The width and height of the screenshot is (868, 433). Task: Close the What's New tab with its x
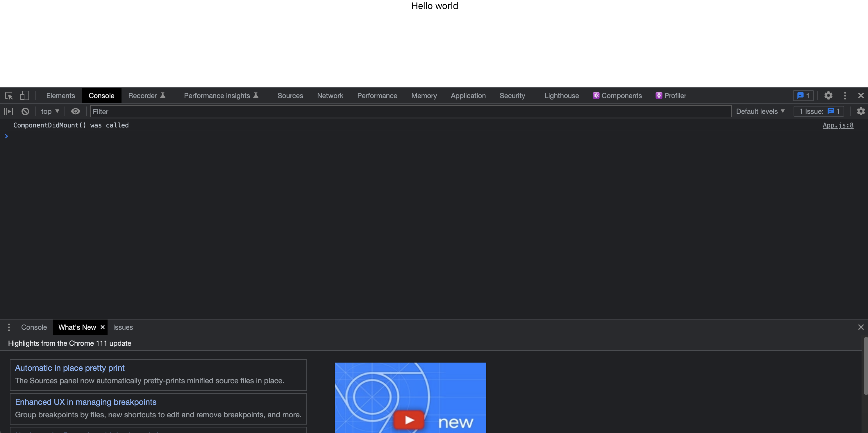(x=103, y=327)
